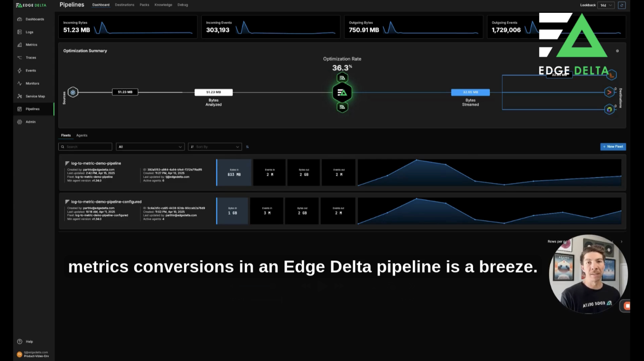
Task: Click the Kubernetes source node in Optimization Summary
Action: click(73, 92)
